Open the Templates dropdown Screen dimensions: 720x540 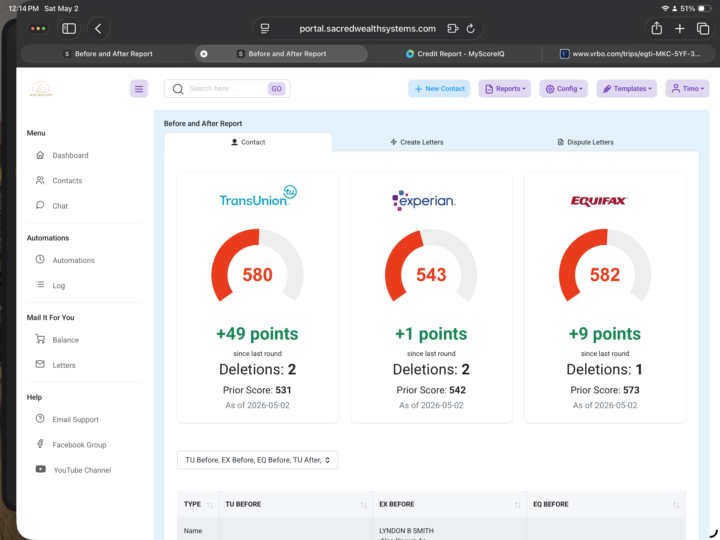pos(626,89)
